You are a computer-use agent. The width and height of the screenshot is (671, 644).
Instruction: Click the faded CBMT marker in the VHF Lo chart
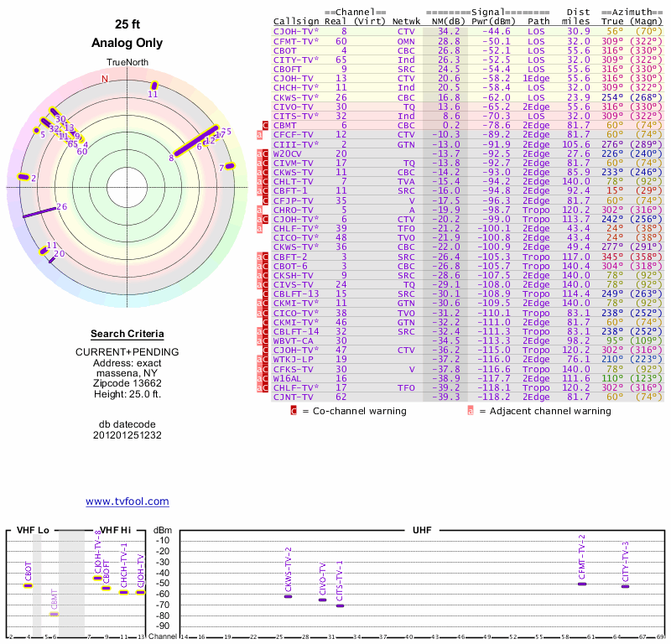pyautogui.click(x=54, y=614)
